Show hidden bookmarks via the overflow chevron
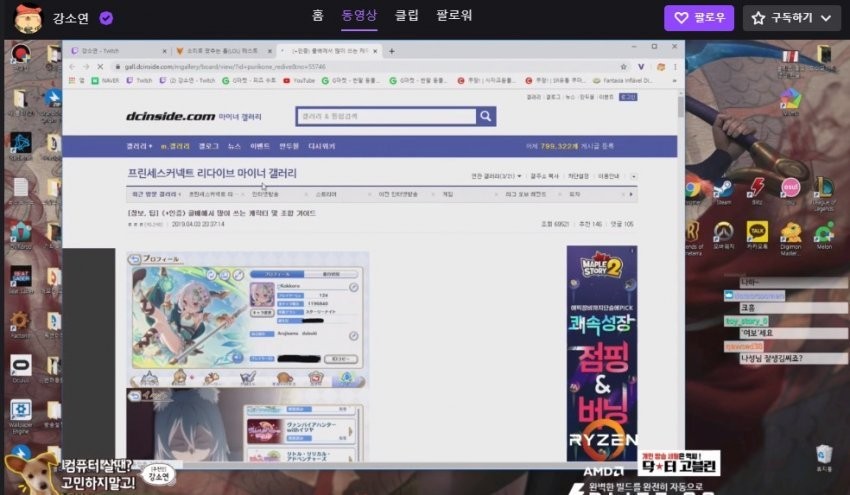850x495 pixels. pyautogui.click(x=674, y=81)
